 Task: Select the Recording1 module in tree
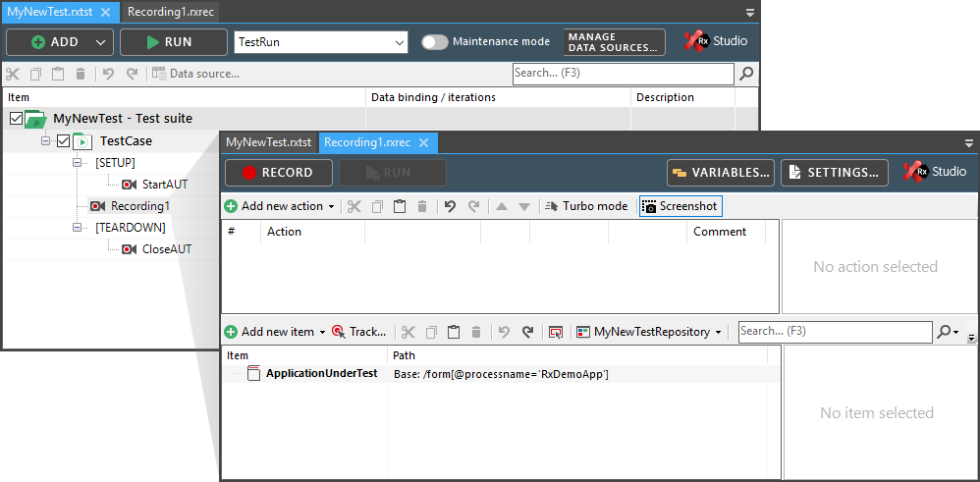point(130,206)
